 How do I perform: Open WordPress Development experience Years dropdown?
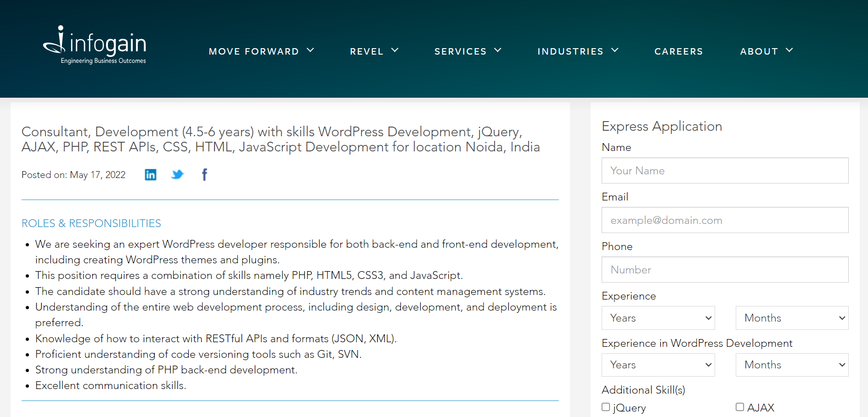point(658,365)
